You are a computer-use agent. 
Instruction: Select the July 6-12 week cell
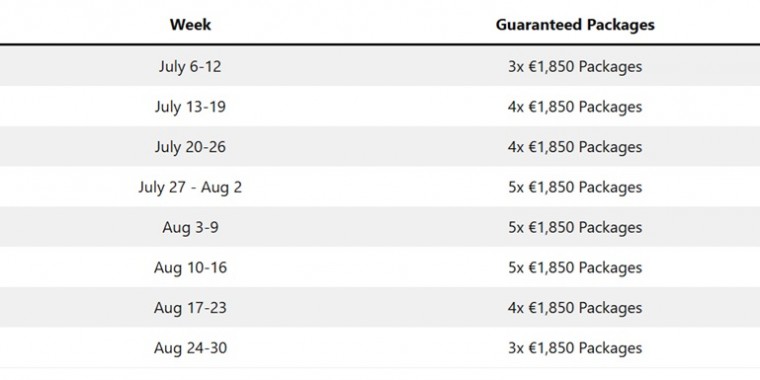pos(190,66)
